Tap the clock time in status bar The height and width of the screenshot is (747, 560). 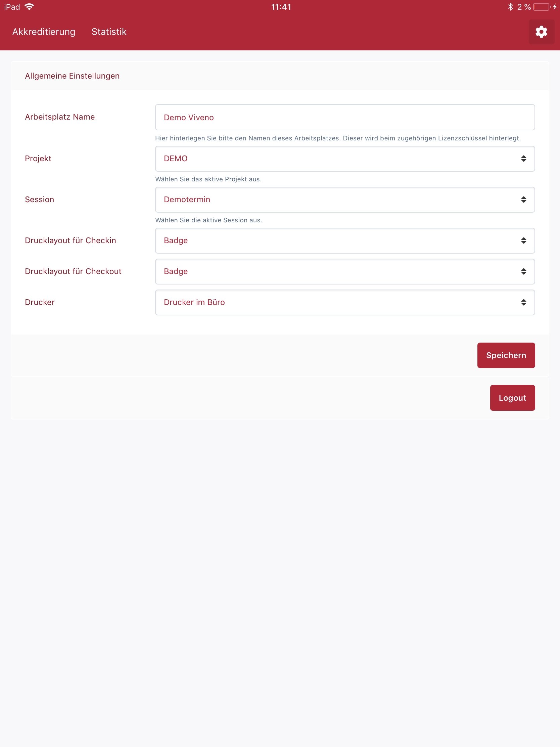281,7
